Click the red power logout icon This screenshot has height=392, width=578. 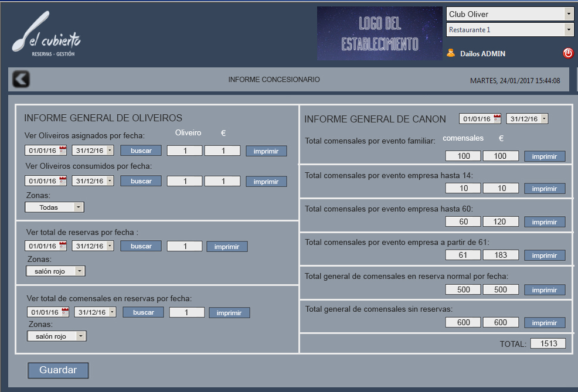[568, 53]
